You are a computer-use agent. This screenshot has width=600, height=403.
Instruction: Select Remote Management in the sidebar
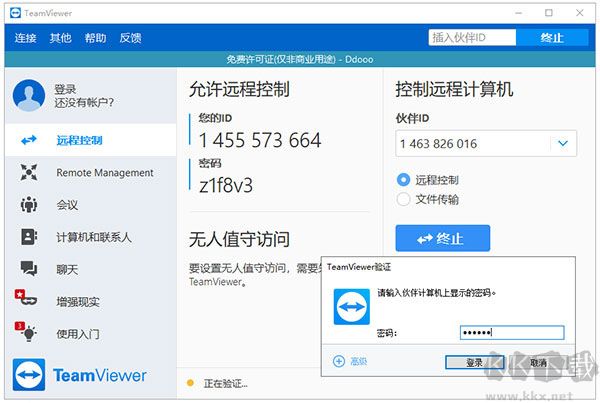click(x=91, y=172)
